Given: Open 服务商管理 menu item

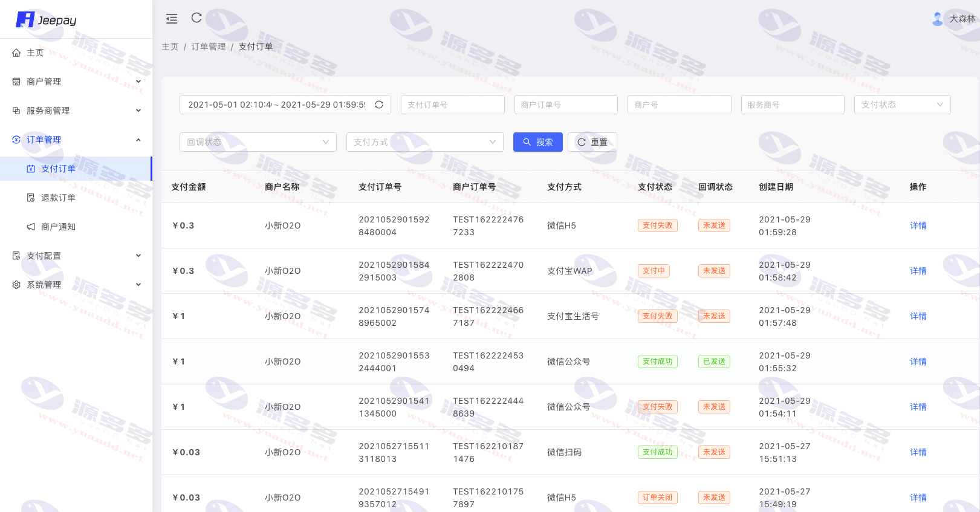Looking at the screenshot, I should coord(76,111).
